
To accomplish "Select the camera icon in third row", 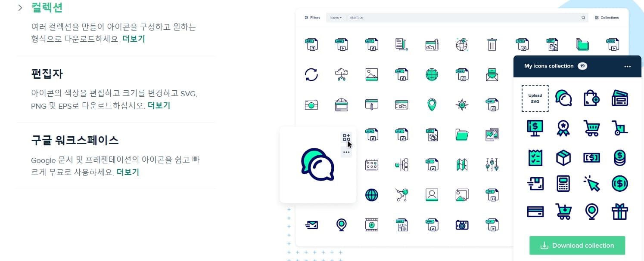I will click(x=311, y=104).
